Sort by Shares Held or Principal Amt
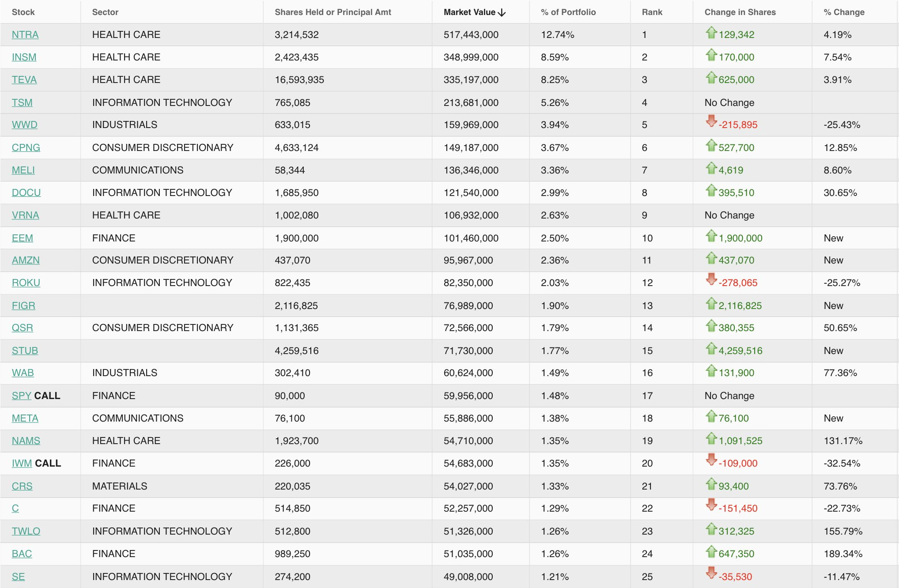Viewport: 899px width, 588px height. [x=332, y=12]
